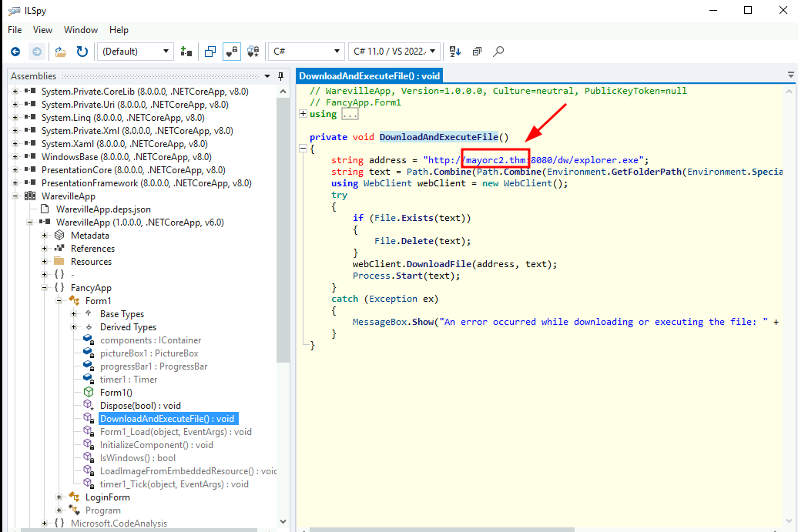Select Dispose(bool) : void method

pyautogui.click(x=140, y=406)
